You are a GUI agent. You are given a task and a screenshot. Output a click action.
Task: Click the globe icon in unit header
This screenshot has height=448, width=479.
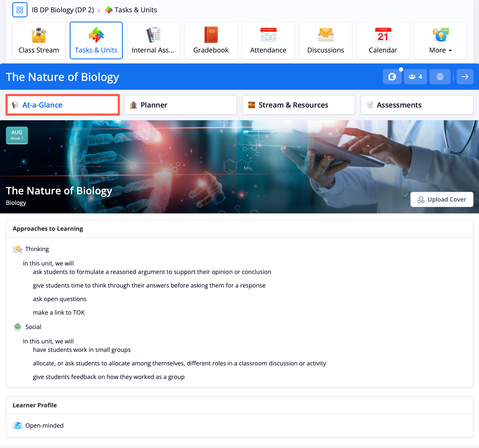440,77
